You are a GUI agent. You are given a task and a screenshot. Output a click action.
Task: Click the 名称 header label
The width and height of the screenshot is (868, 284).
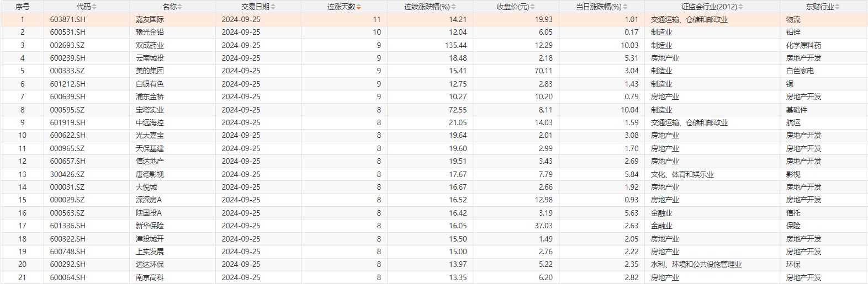[170, 7]
